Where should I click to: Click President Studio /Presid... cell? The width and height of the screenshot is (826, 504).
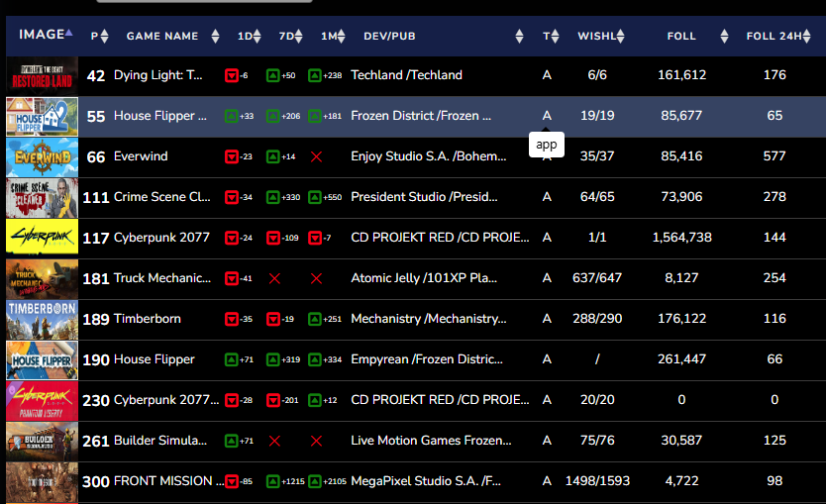point(424,197)
